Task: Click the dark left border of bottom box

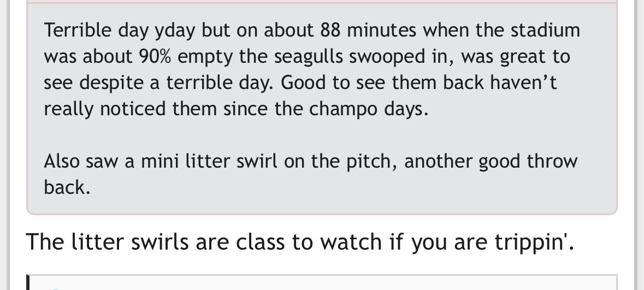Action: (x=28, y=283)
